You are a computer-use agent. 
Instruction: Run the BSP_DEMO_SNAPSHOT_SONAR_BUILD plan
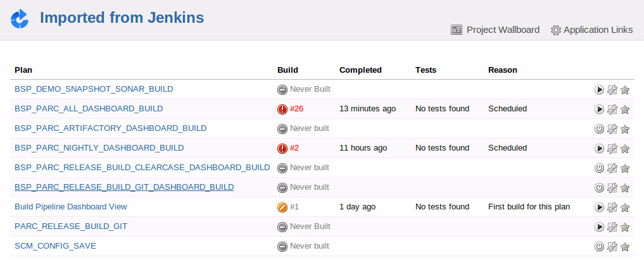[599, 89]
